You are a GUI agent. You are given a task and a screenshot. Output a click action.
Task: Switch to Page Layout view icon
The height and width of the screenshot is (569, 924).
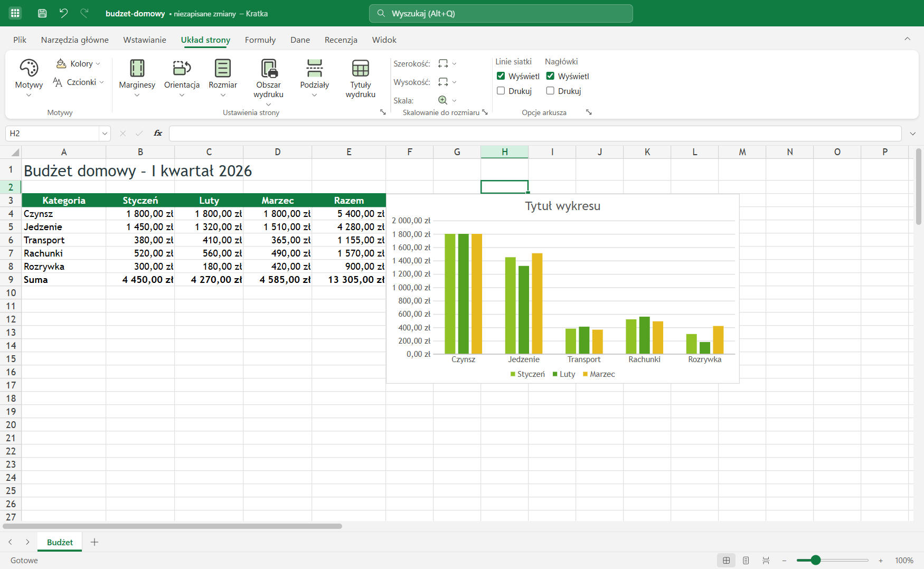[746, 560]
